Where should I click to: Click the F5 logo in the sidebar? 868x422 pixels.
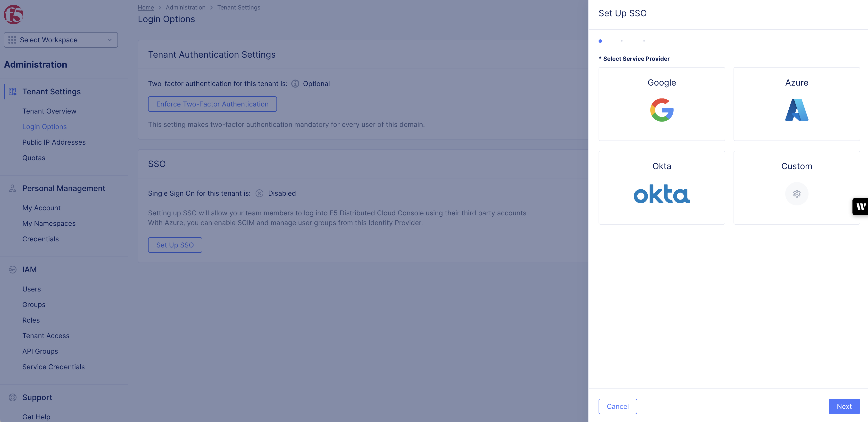click(x=14, y=14)
